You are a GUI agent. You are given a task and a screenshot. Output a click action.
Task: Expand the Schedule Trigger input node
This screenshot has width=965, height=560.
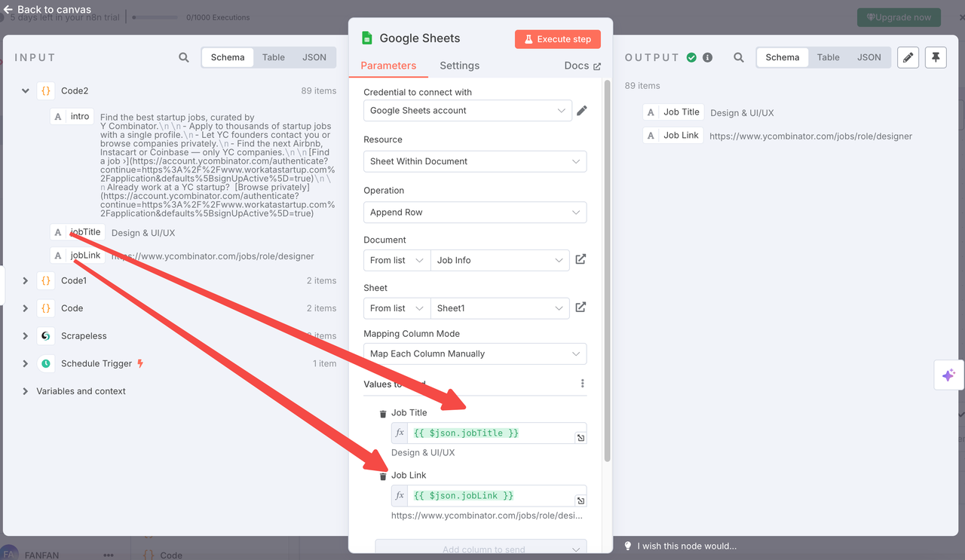(25, 363)
